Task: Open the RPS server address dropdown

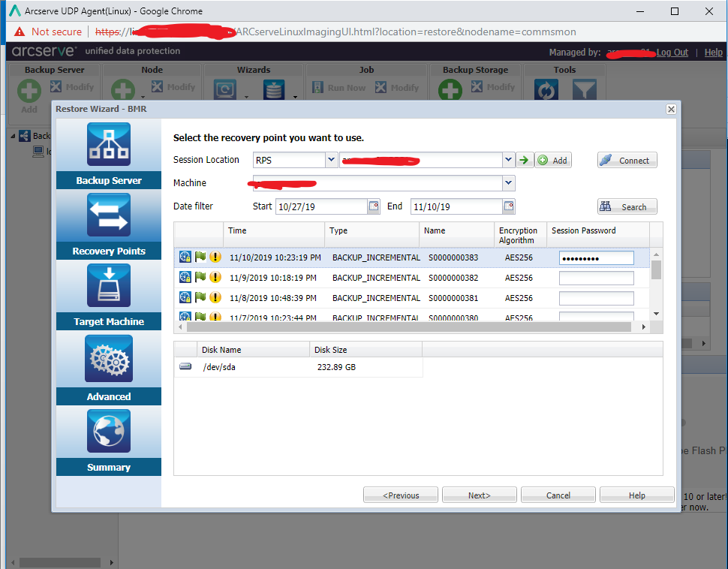Action: pyautogui.click(x=508, y=160)
